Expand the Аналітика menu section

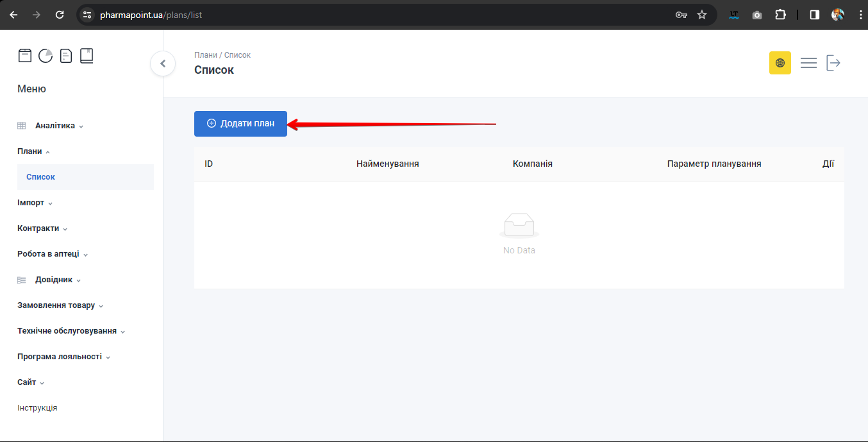click(x=55, y=126)
